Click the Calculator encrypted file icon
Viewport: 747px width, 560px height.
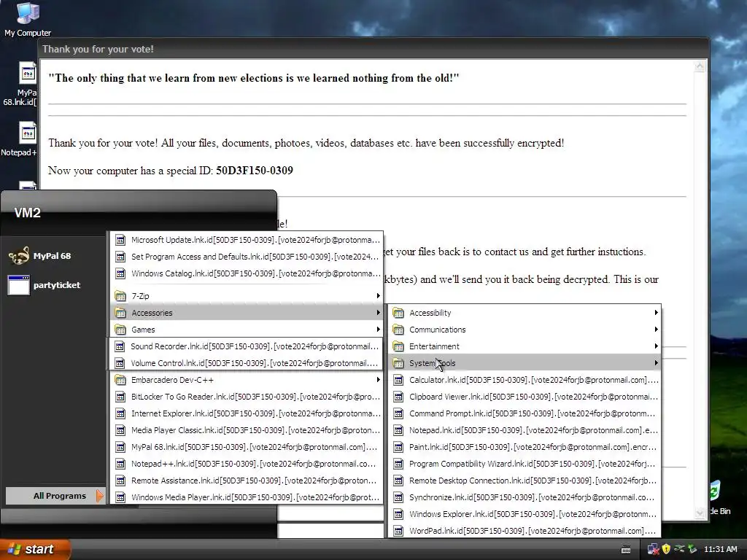(398, 380)
